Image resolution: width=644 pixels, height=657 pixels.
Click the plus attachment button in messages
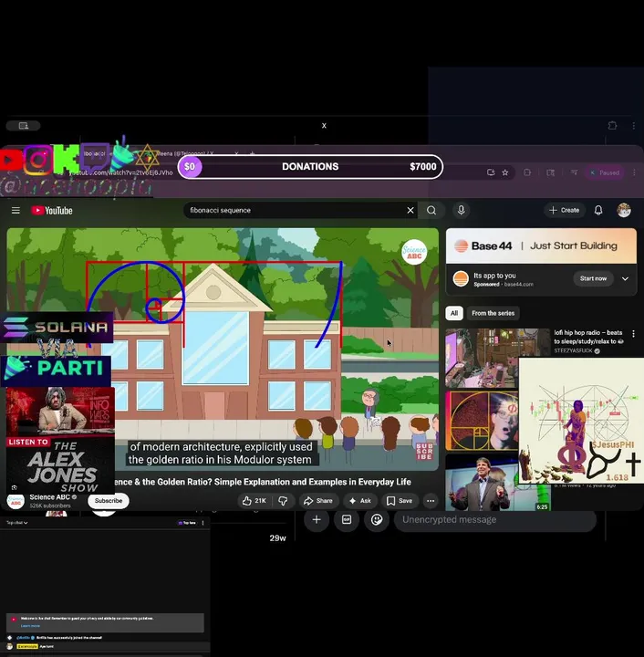click(317, 519)
